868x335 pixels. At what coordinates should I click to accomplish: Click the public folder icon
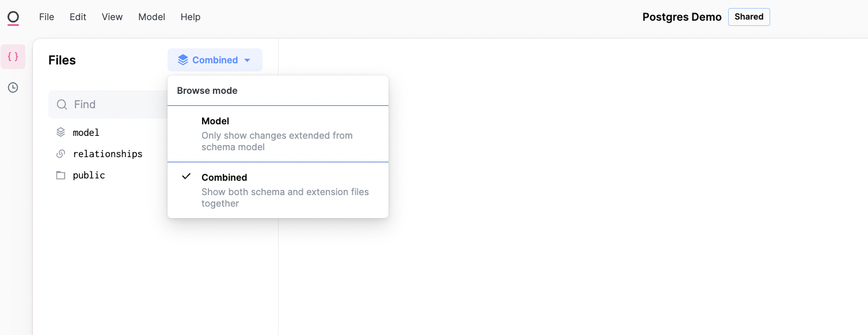60,175
